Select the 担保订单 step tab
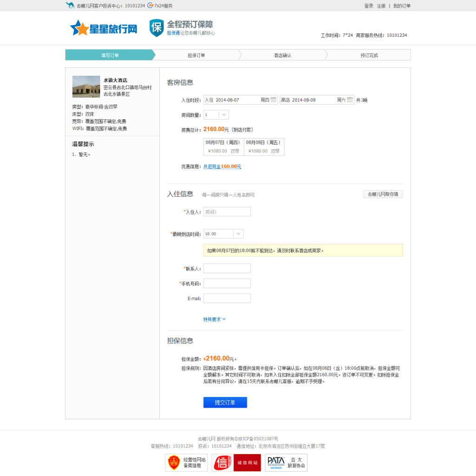Screen dimensions: 476x476 pyautogui.click(x=196, y=55)
